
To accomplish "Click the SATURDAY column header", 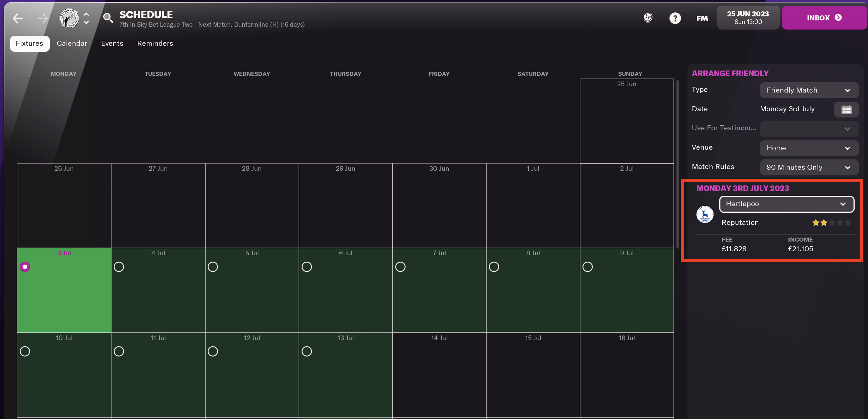I will click(533, 74).
